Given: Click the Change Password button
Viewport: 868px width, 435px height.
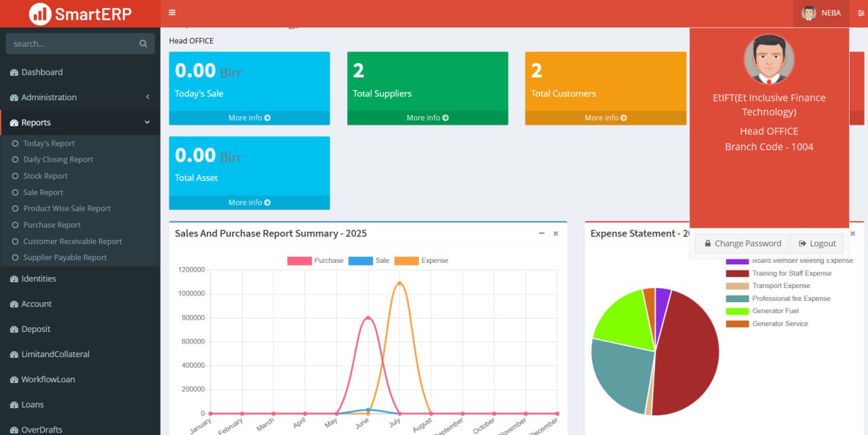Looking at the screenshot, I should click(x=743, y=244).
